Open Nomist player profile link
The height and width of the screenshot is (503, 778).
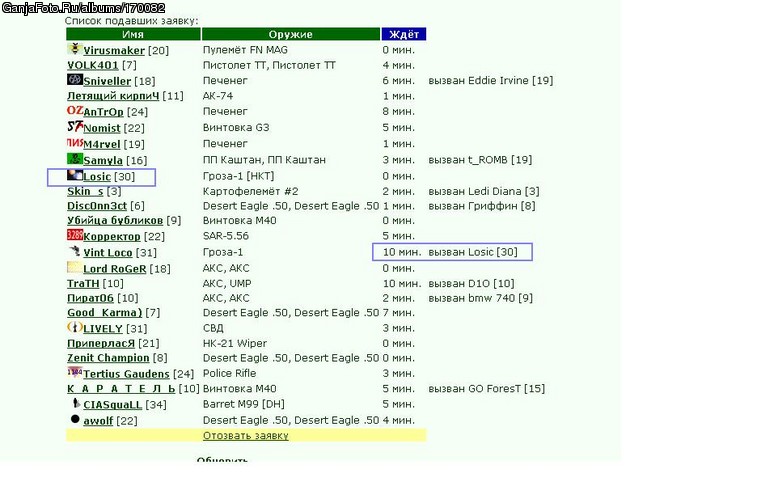click(x=102, y=128)
